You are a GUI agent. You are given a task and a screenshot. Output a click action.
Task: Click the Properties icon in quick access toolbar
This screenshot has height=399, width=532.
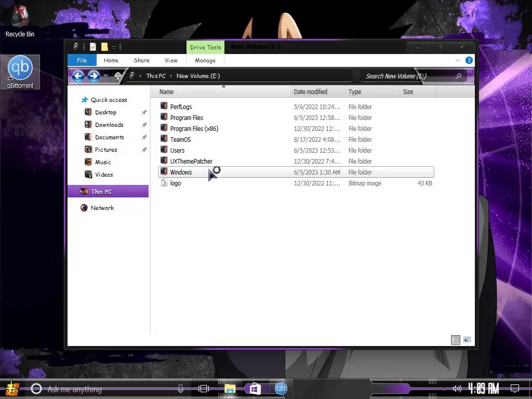click(93, 47)
